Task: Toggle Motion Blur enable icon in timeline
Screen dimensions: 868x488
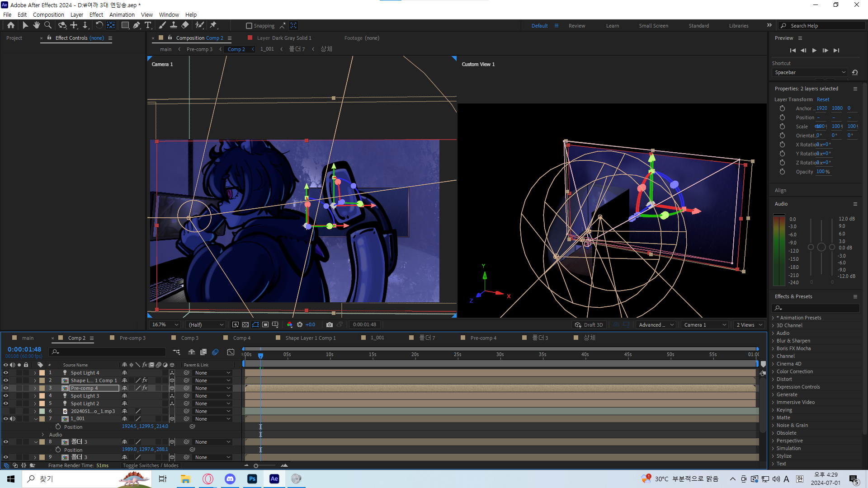Action: [x=216, y=352]
